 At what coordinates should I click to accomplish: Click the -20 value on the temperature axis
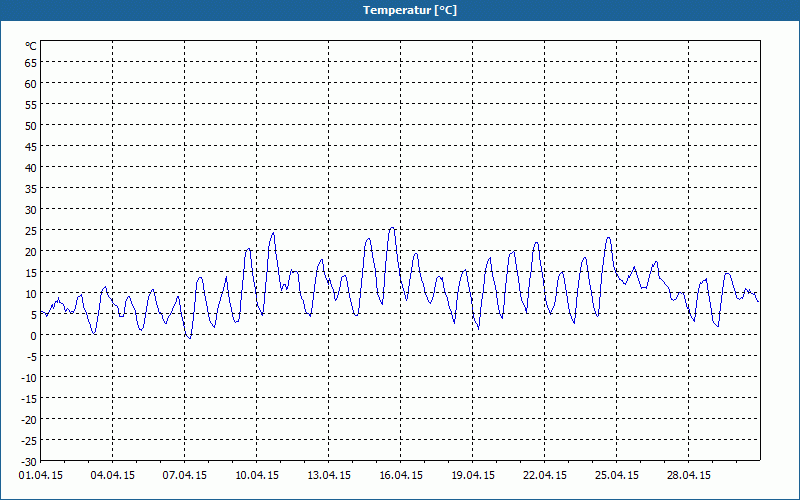click(x=29, y=419)
